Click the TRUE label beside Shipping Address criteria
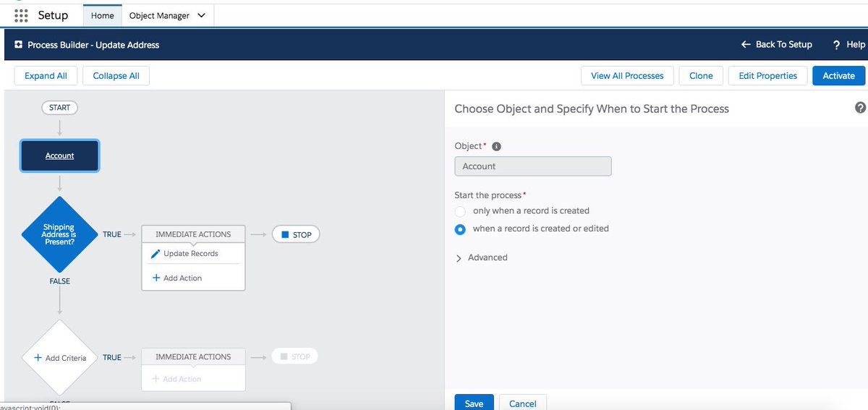This screenshot has height=410, width=868. pos(112,234)
